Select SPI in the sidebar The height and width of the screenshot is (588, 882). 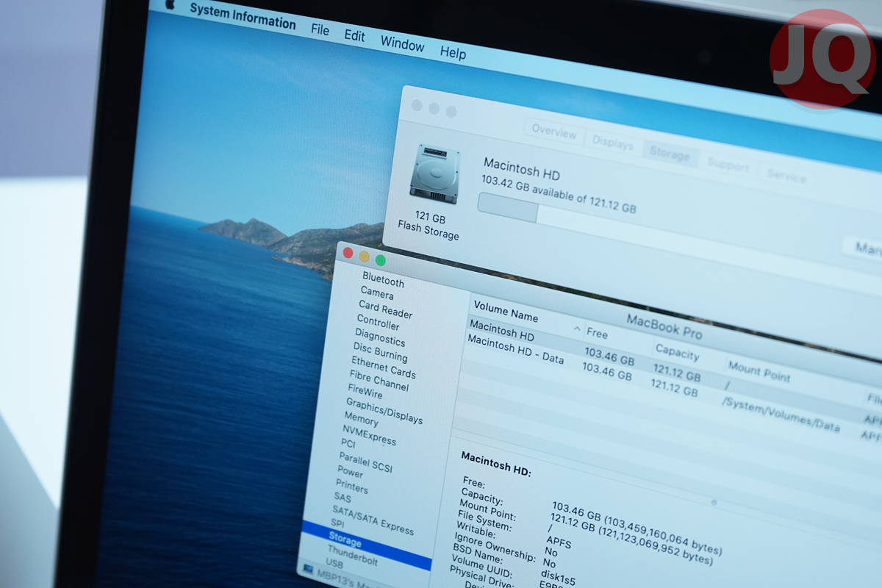pyautogui.click(x=337, y=524)
